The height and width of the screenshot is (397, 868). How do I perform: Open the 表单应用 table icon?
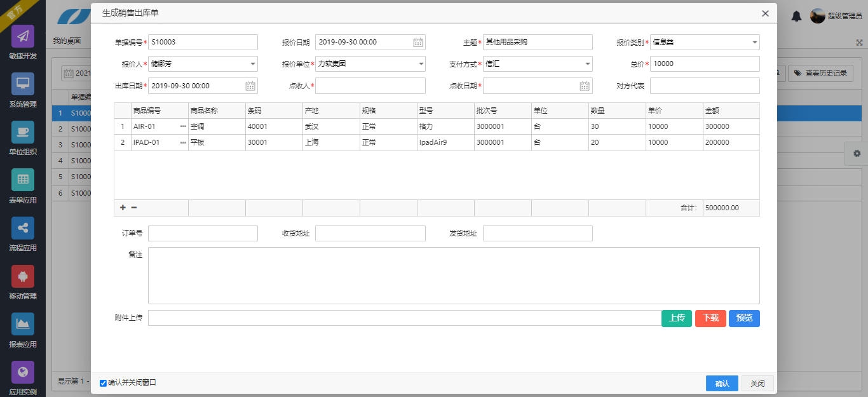coord(23,180)
